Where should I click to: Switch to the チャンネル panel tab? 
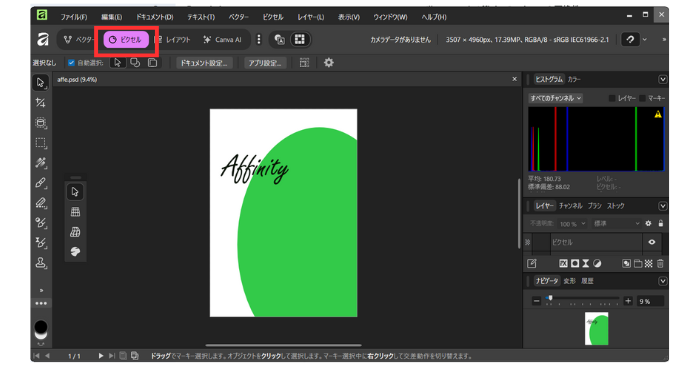coord(571,206)
